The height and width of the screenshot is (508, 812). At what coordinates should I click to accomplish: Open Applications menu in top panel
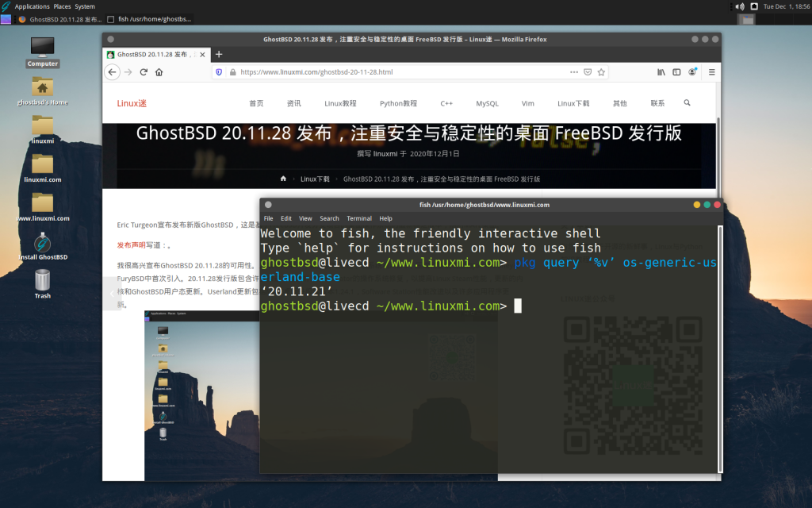[x=32, y=6]
